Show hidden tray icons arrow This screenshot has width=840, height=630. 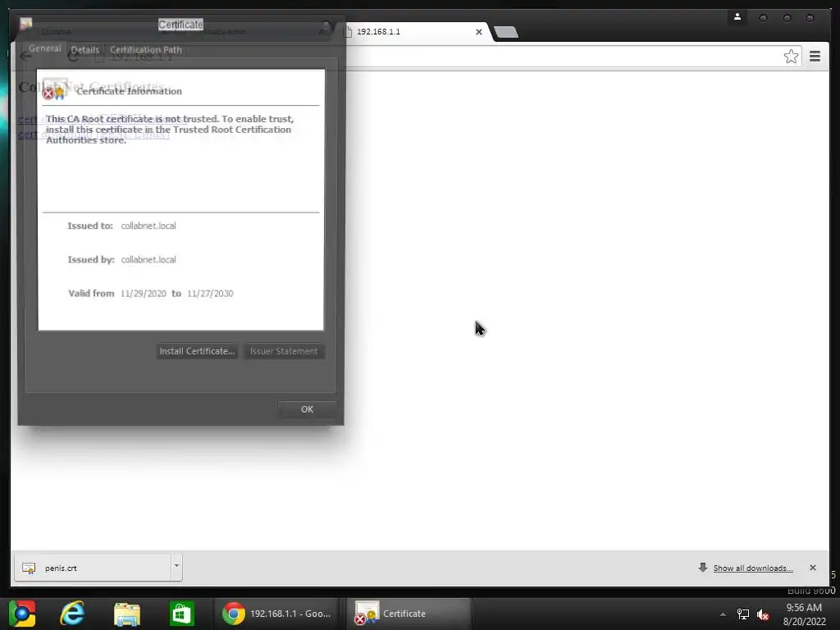[723, 614]
